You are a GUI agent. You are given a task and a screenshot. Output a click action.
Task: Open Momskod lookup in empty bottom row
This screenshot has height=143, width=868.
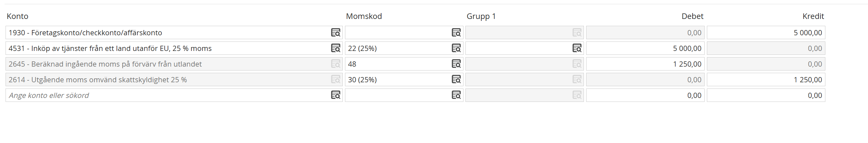pyautogui.click(x=456, y=95)
